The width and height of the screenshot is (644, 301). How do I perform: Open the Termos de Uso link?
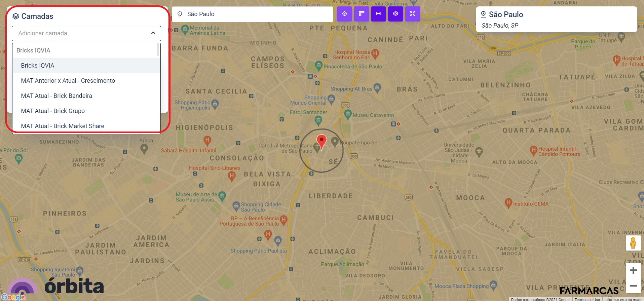tap(587, 299)
